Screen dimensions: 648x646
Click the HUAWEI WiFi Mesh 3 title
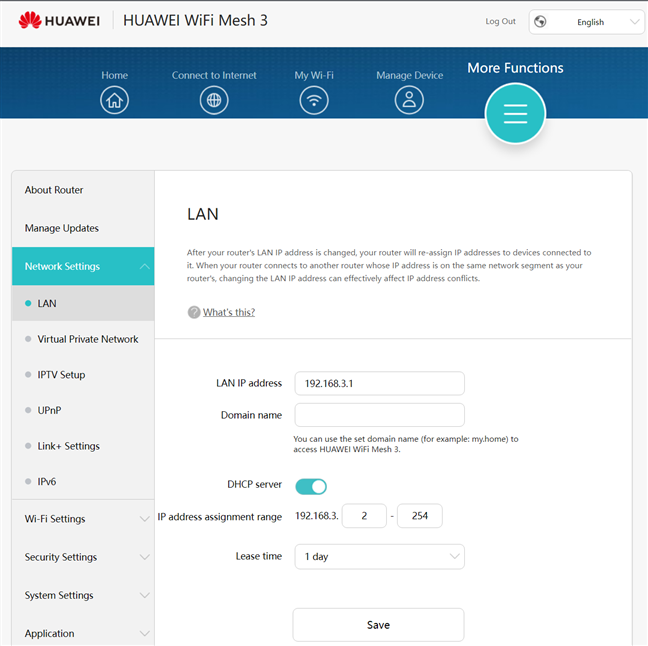(195, 20)
